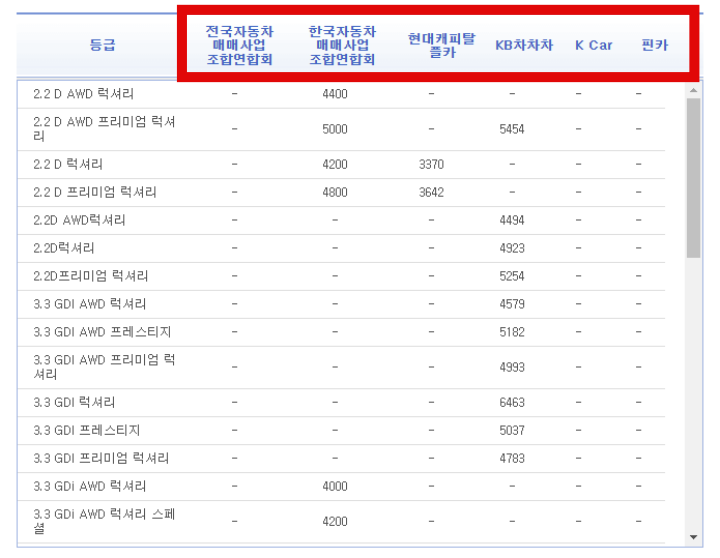The height and width of the screenshot is (558, 720).
Task: Click the price cell 4400
Action: point(335,94)
